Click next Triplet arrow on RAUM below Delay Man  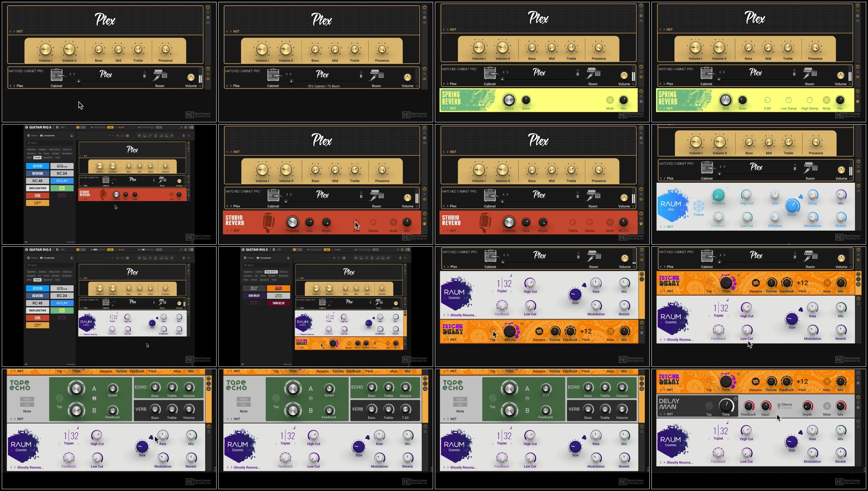pos(728,438)
